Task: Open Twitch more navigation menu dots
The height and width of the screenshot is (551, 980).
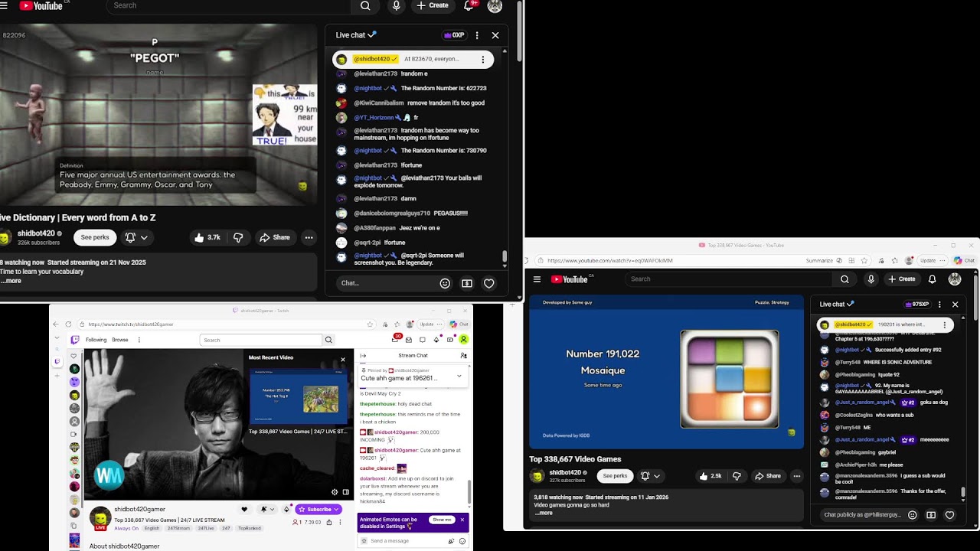Action: point(138,340)
